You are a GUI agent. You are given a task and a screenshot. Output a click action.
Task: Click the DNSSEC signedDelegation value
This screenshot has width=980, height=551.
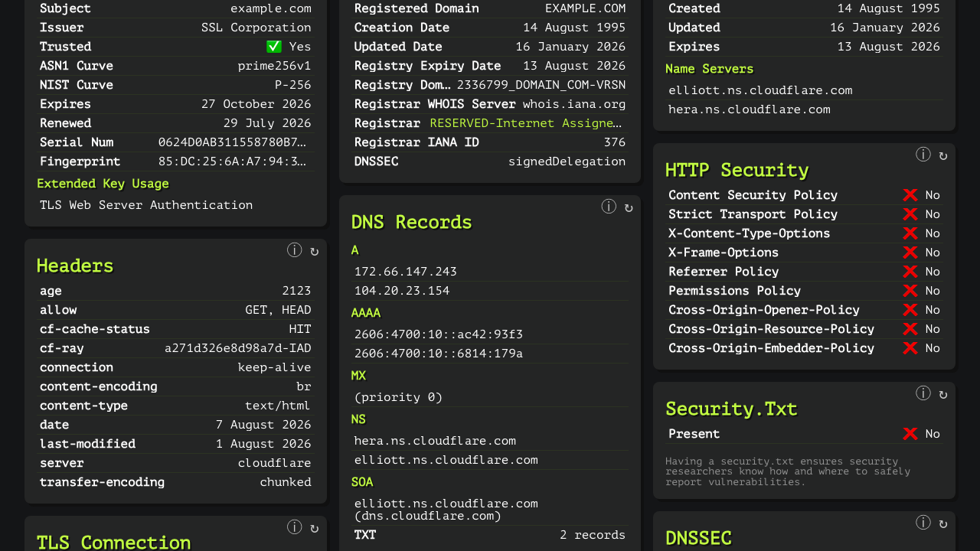pos(567,161)
